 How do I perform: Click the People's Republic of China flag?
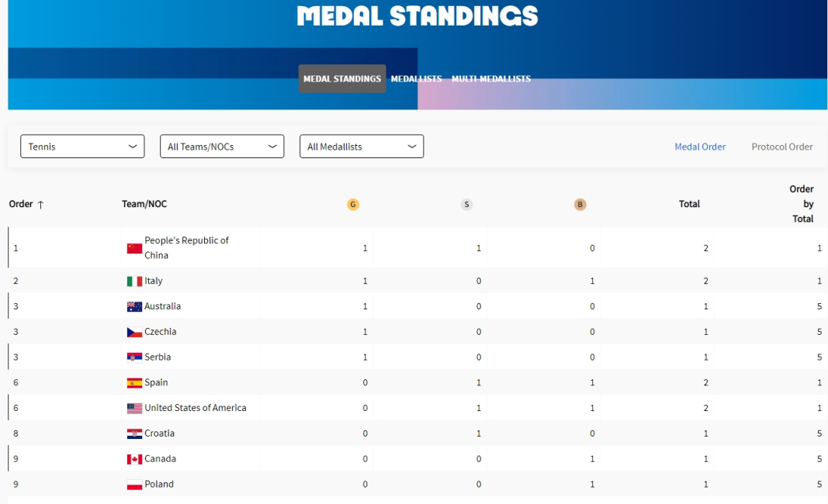(134, 248)
